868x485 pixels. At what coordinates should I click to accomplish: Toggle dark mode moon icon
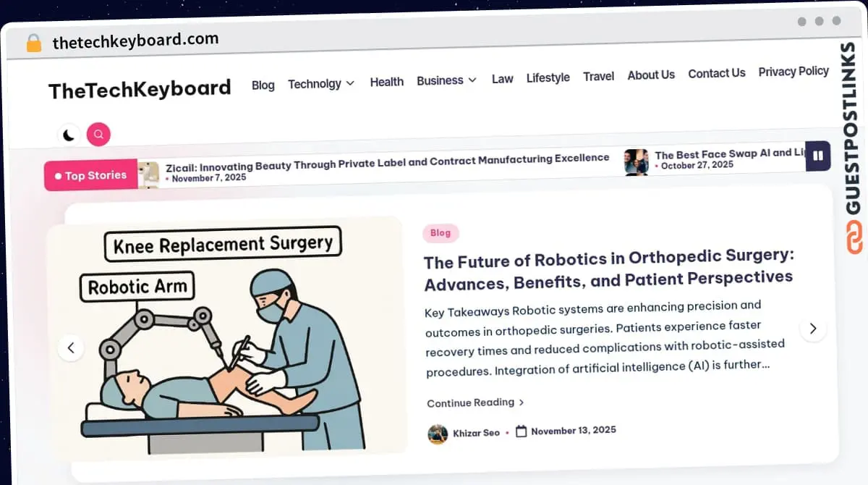coord(69,135)
